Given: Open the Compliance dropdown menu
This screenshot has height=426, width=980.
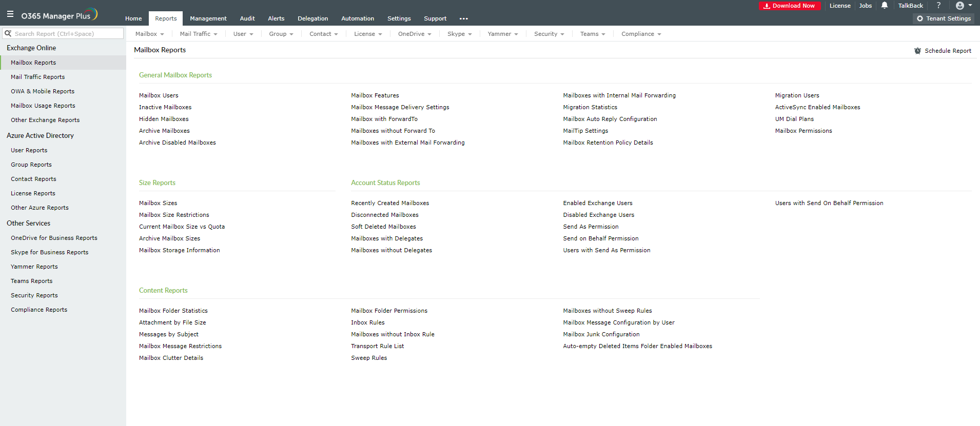Looking at the screenshot, I should [641, 34].
